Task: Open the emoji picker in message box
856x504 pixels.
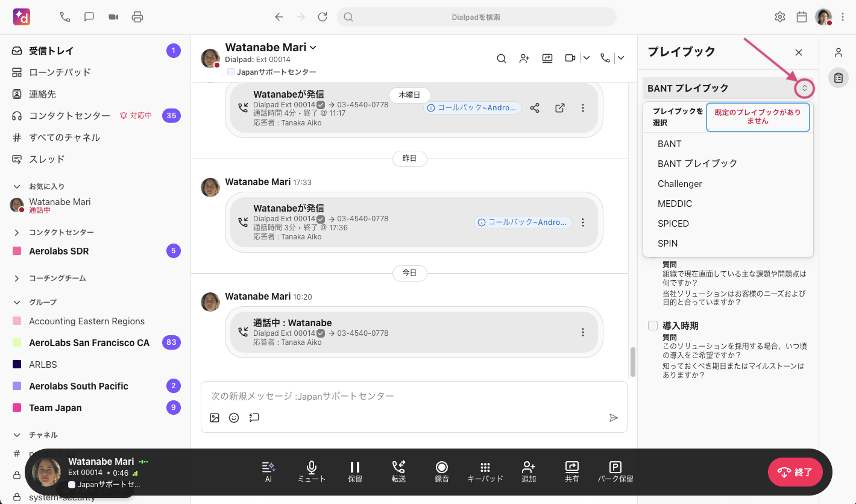Action: 234,418
